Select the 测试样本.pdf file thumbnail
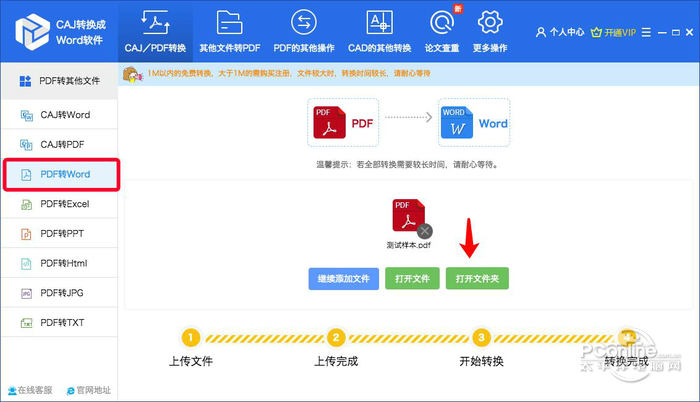 point(408,215)
